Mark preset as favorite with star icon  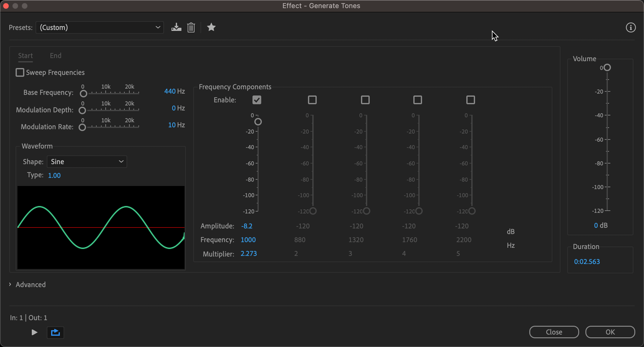point(211,27)
